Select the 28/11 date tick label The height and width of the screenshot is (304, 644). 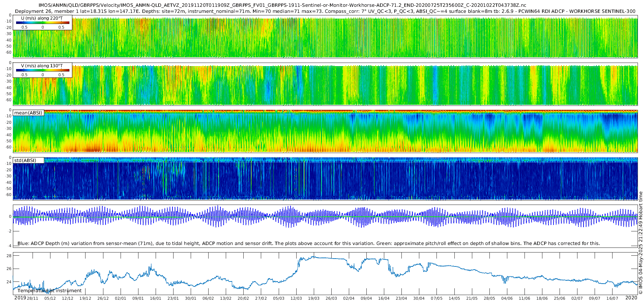(x=32, y=298)
